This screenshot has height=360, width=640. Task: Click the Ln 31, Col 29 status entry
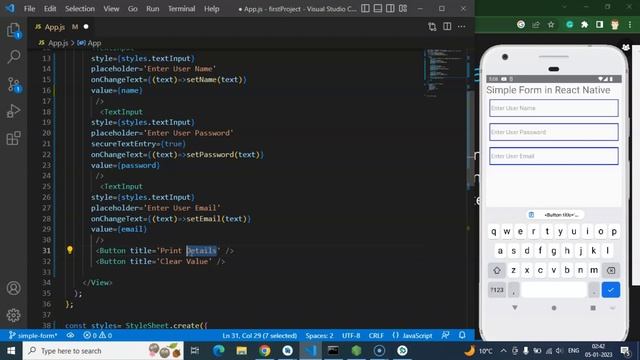click(x=260, y=336)
